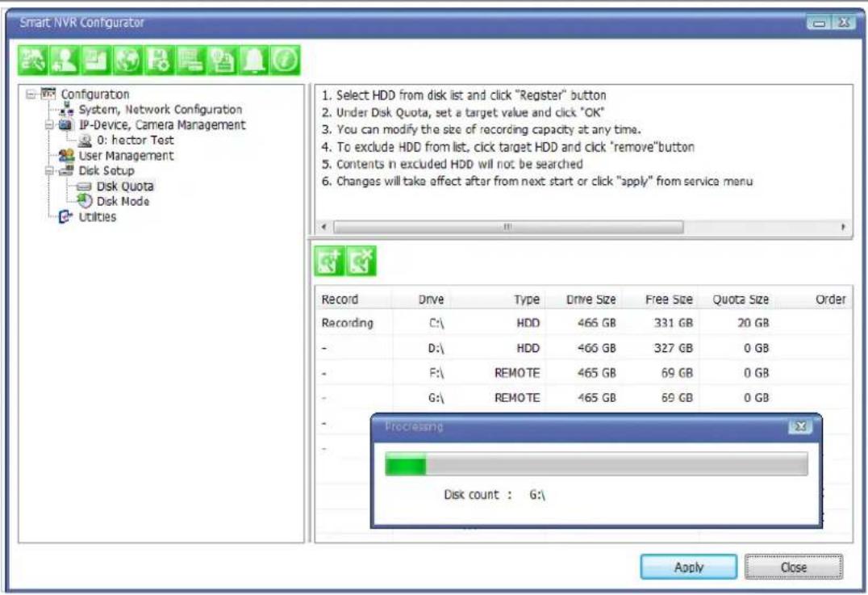868x595 pixels.
Task: Close the Processing dialog
Action: (800, 426)
